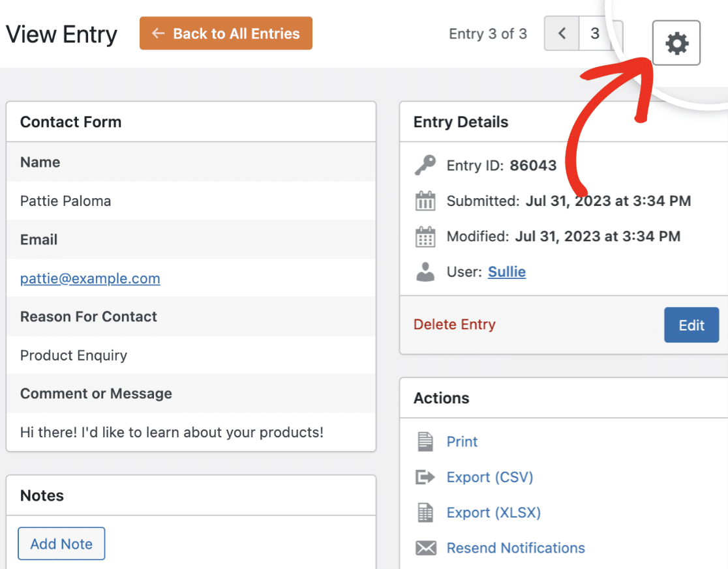The height and width of the screenshot is (569, 728).
Task: Click the 'Actions' panel heading
Action: [441, 398]
